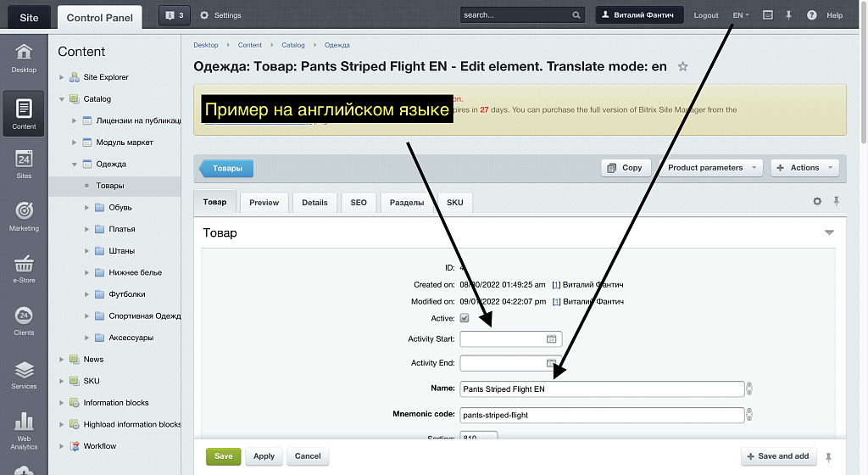Click the search magnifier icon
The width and height of the screenshot is (868, 475).
576,15
